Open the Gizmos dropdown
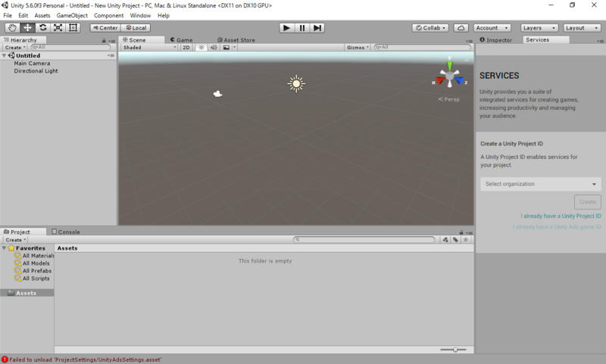Screen dimensions: 606x364 click(x=358, y=48)
